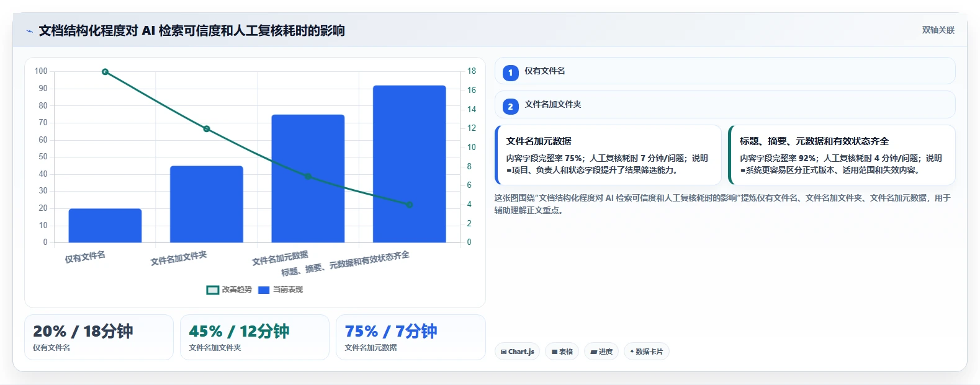Viewport: 980px width, 385px height.
Task: Open the 文件名加元数据 info card
Action: (x=608, y=155)
